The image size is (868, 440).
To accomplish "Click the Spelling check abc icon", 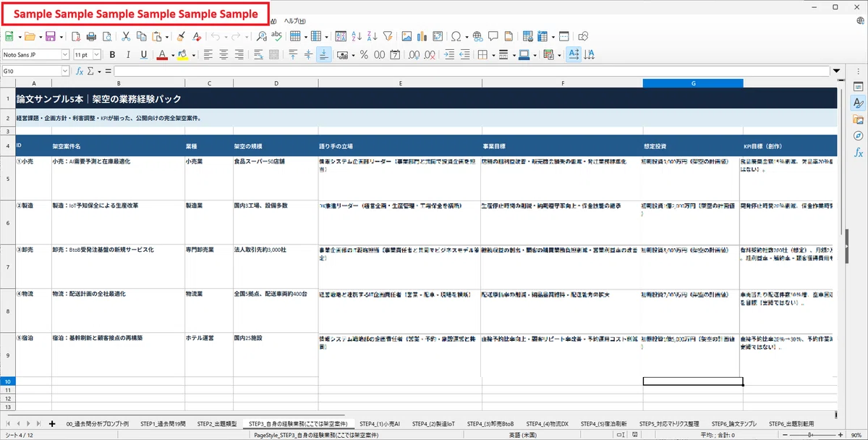I will pyautogui.click(x=276, y=36).
